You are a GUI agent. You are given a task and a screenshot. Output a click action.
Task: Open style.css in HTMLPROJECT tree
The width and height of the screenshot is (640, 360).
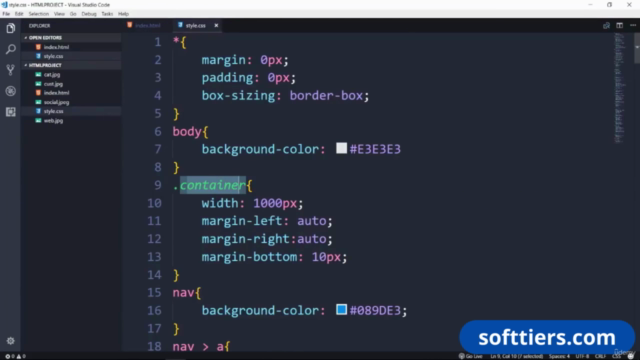pyautogui.click(x=71, y=111)
